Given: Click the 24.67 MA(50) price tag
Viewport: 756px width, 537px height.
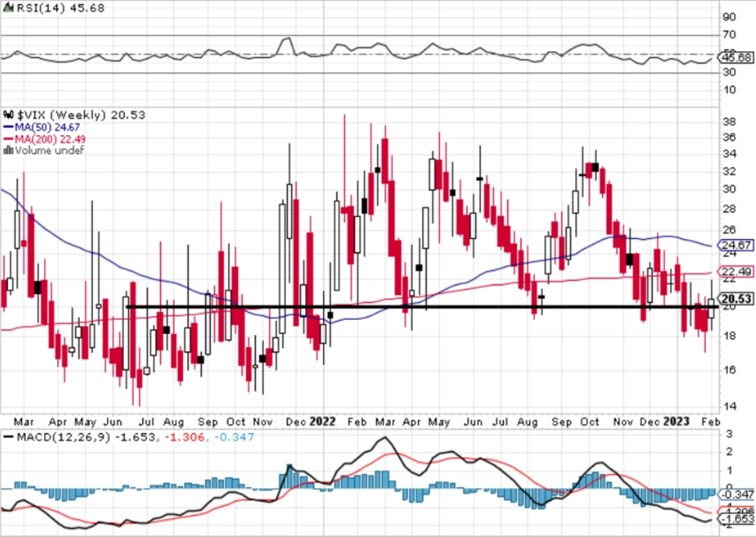Looking at the screenshot, I should 736,245.
